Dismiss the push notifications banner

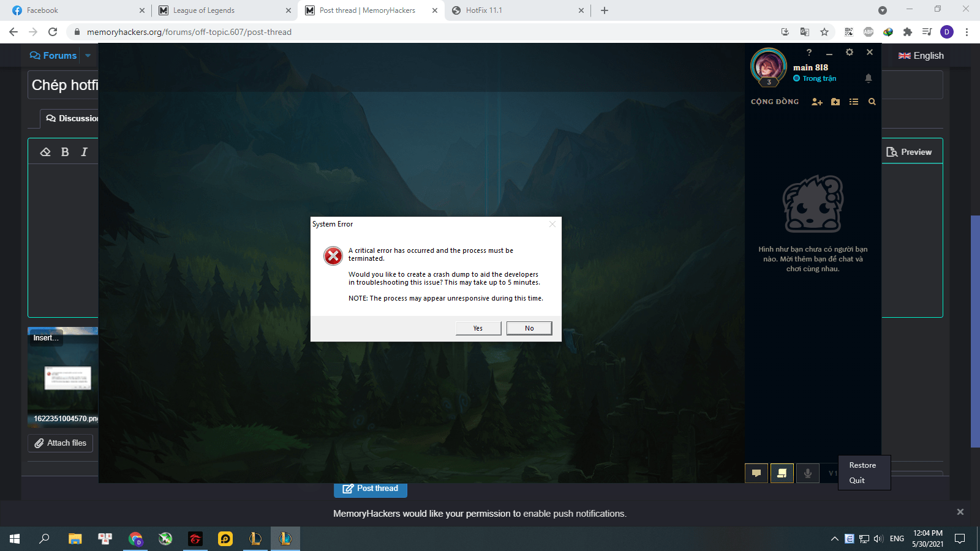pos(960,512)
